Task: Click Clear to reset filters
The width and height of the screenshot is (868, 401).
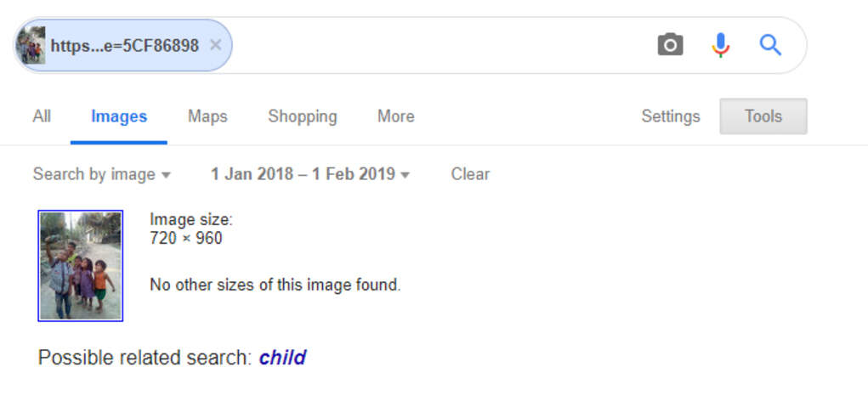Action: pyautogui.click(x=470, y=174)
